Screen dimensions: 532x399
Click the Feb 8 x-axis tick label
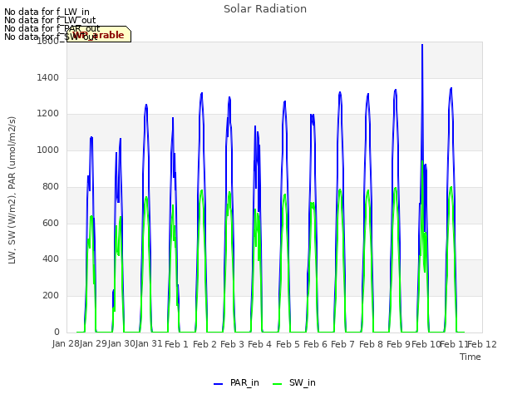pos(371,344)
